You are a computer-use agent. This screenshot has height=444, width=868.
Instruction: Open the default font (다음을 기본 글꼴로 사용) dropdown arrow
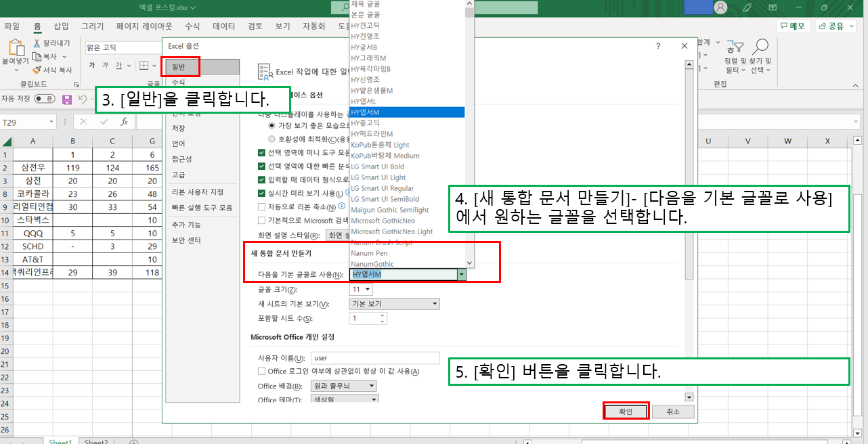point(461,274)
